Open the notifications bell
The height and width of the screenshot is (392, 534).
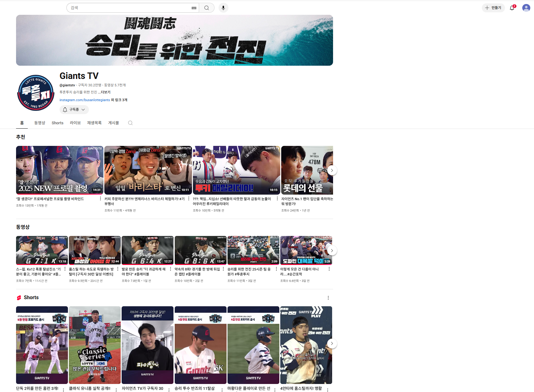pos(512,8)
